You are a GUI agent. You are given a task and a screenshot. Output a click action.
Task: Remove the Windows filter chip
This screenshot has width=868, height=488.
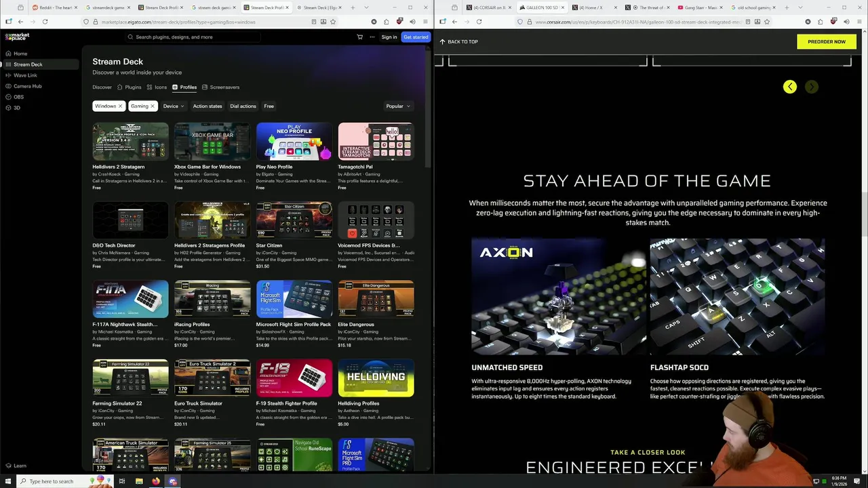point(120,106)
